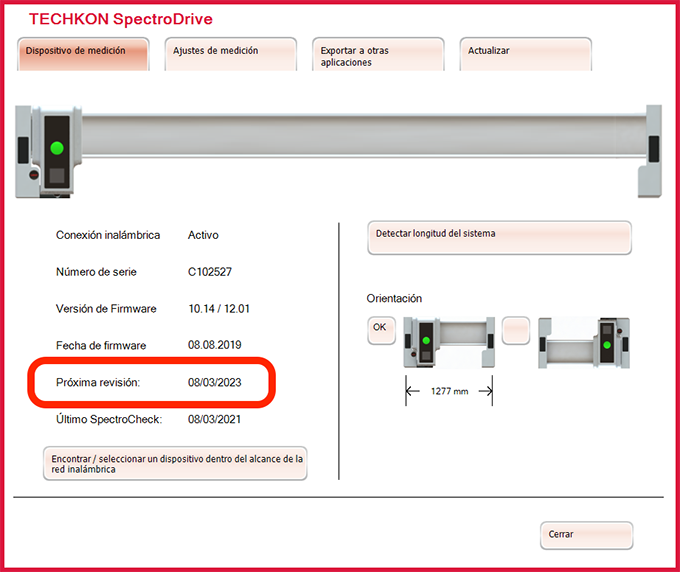Click left-head orientation device thumbnail

pyautogui.click(x=449, y=342)
